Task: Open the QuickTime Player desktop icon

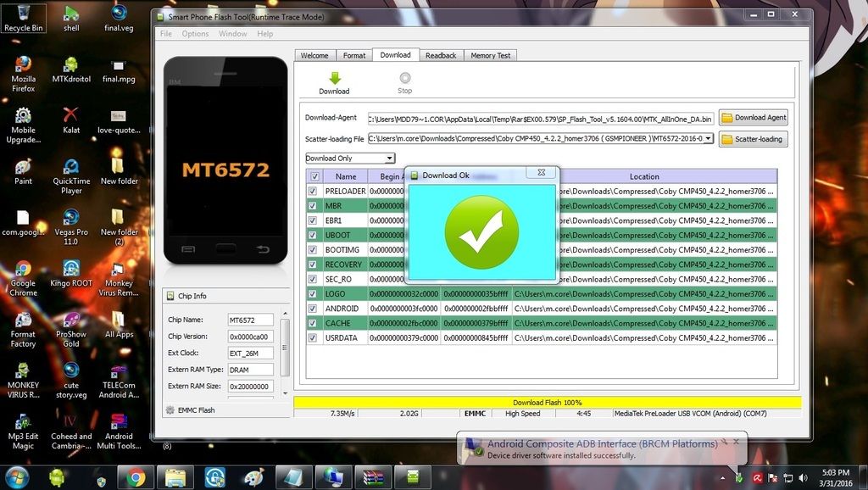Action: click(x=71, y=176)
